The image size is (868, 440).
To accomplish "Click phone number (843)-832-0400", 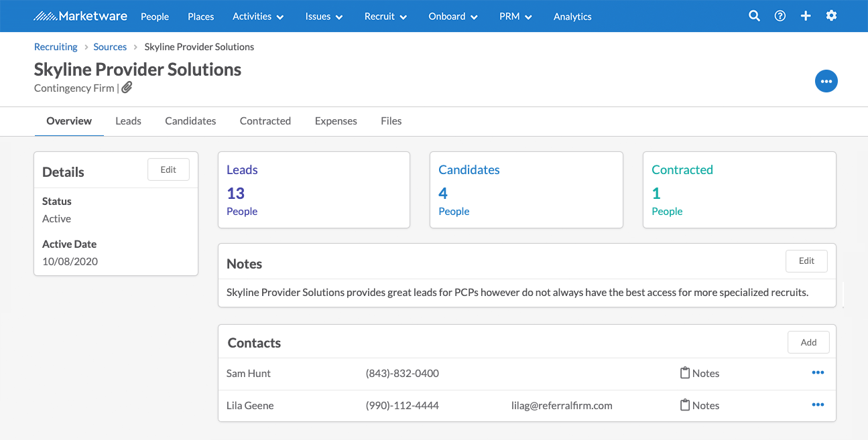I will tap(402, 373).
